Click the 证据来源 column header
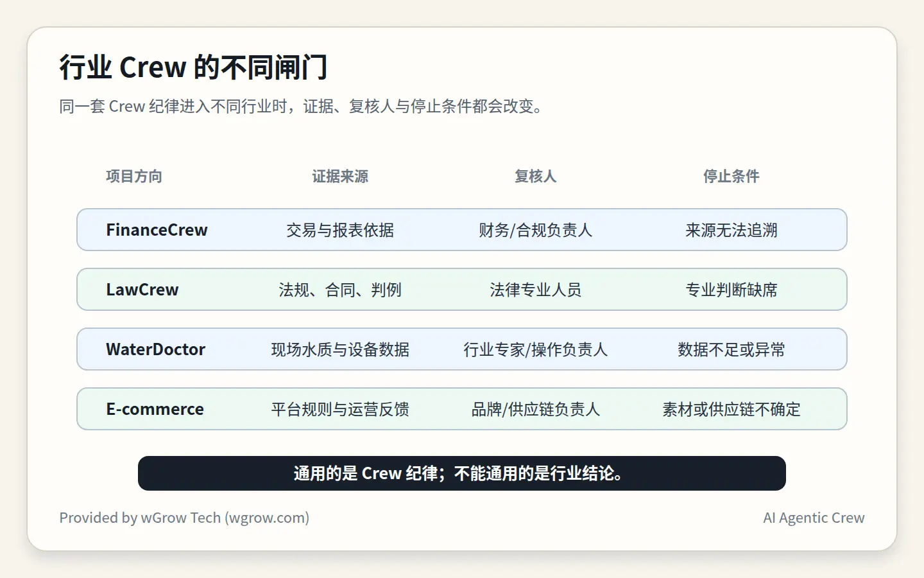 point(340,177)
